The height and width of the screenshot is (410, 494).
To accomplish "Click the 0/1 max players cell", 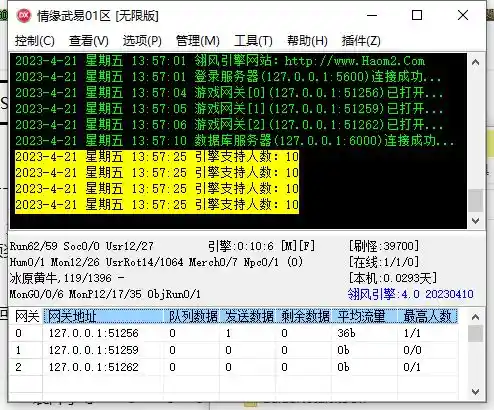I will click(412, 367).
